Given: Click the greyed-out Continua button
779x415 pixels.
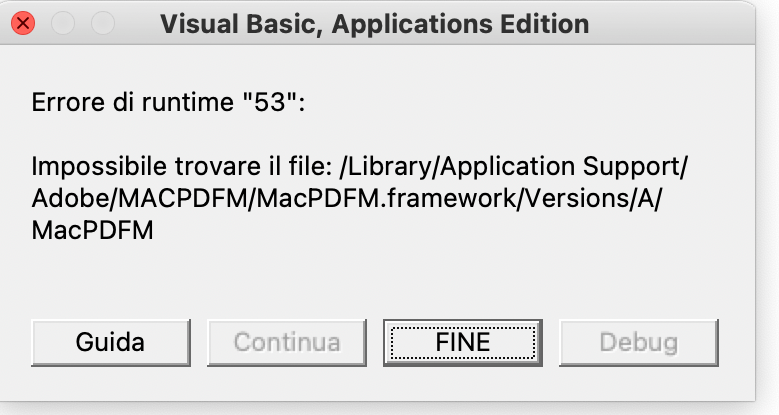Looking at the screenshot, I should [287, 342].
